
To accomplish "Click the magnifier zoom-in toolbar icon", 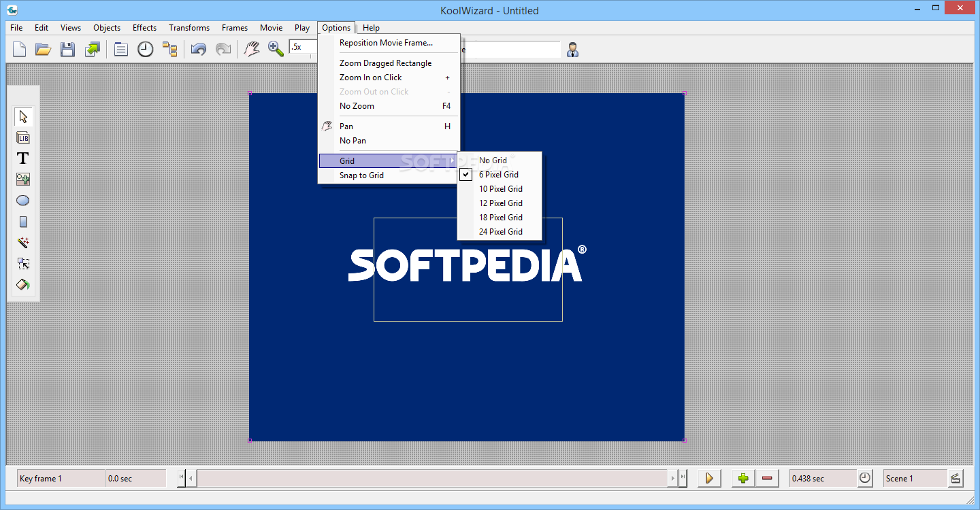I will pos(276,49).
